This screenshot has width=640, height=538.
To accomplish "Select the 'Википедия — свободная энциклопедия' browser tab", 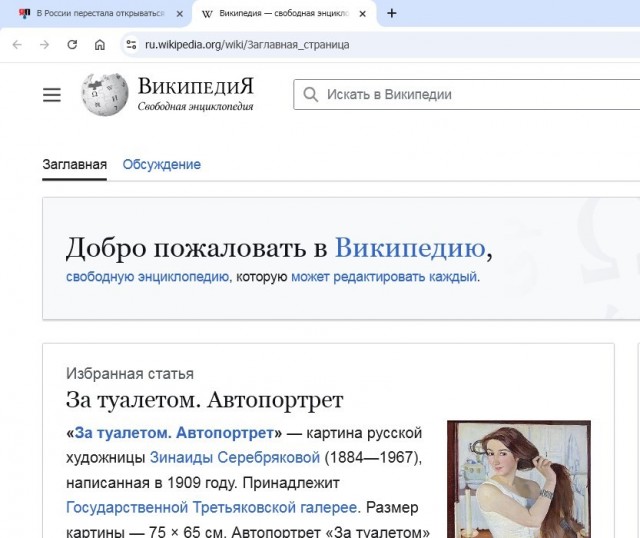I will coord(284,13).
